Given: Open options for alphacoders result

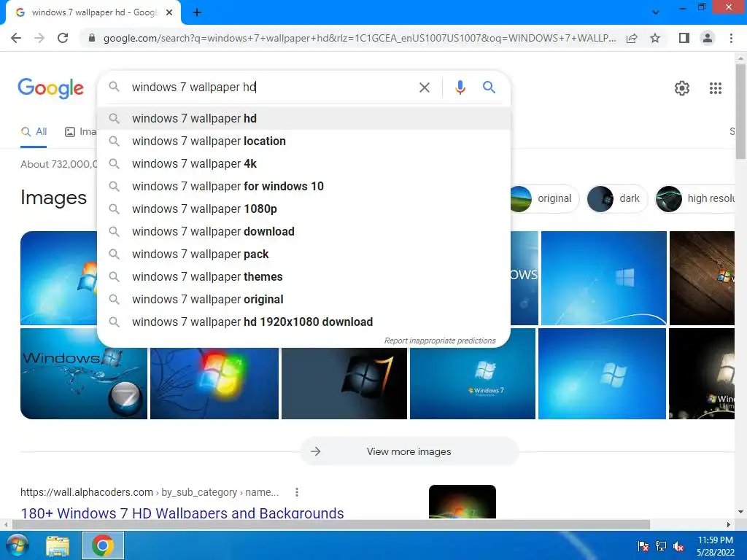Looking at the screenshot, I should tap(297, 492).
